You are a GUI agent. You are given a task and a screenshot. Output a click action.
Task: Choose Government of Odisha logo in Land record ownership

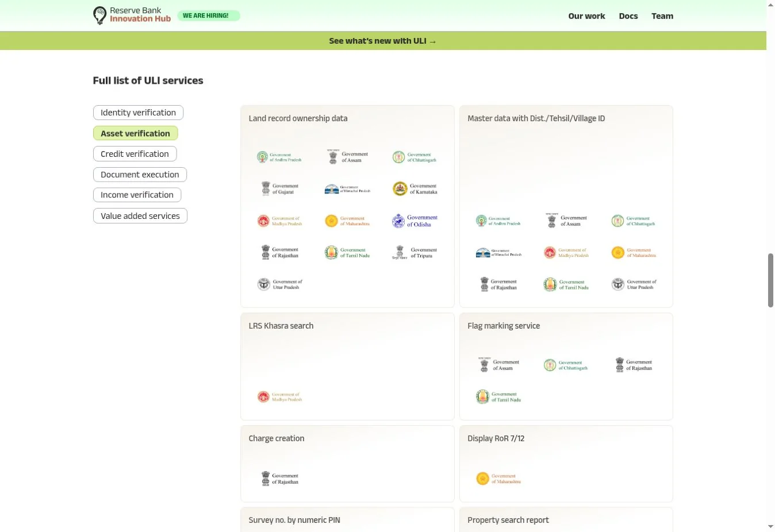click(415, 221)
